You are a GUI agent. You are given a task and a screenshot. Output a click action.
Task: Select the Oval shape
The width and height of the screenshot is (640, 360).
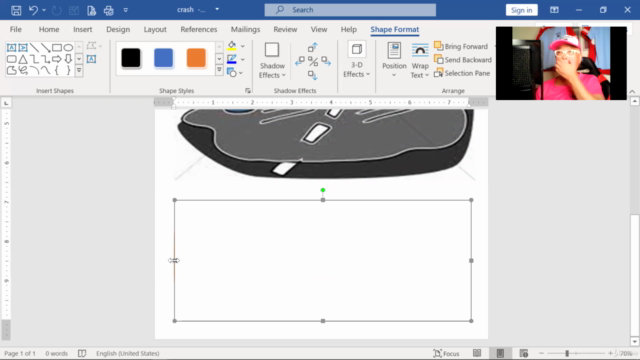[x=68, y=47]
